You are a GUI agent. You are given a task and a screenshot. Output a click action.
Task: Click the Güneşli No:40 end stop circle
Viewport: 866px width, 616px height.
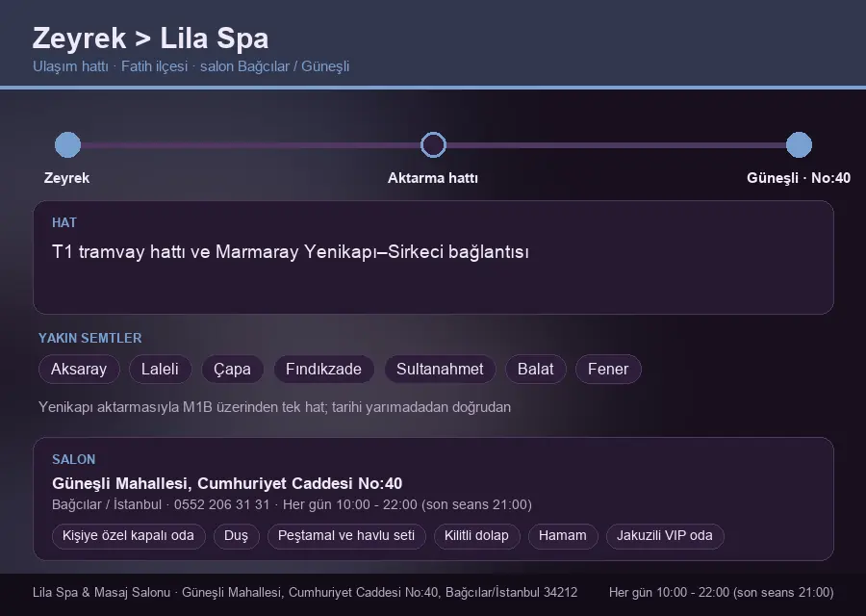point(799,144)
